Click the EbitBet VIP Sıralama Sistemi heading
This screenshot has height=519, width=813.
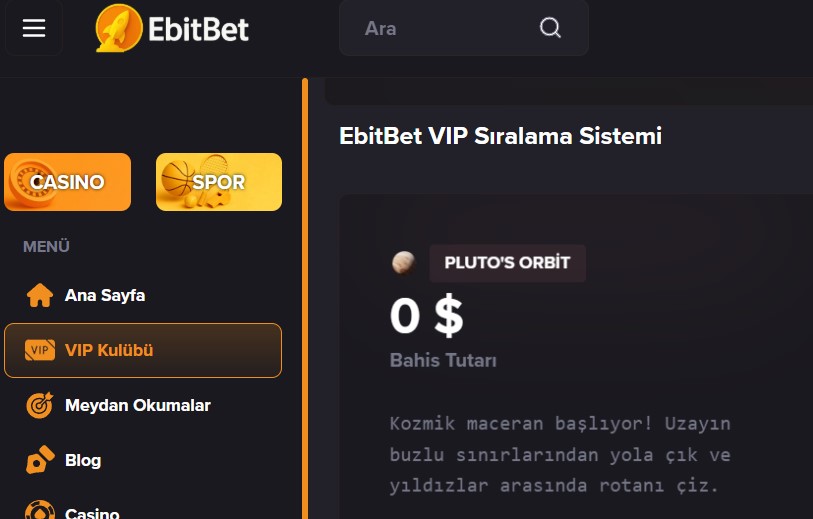tap(500, 136)
